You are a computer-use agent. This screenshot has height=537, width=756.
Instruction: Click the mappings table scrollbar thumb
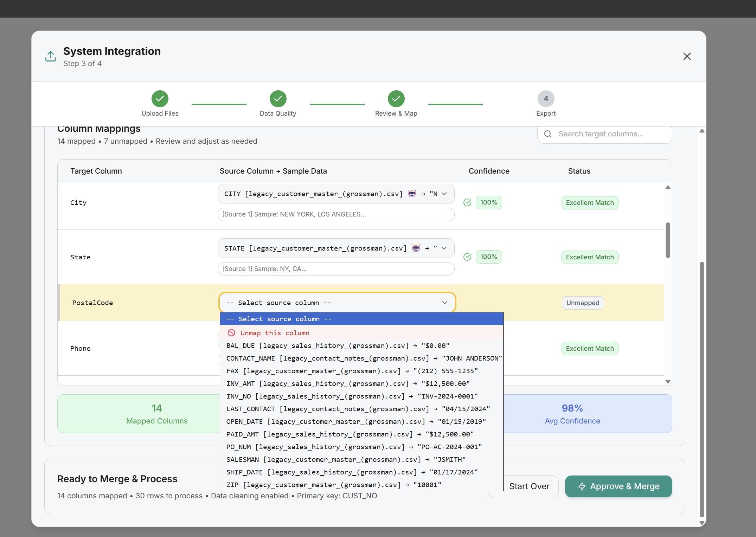(x=668, y=240)
